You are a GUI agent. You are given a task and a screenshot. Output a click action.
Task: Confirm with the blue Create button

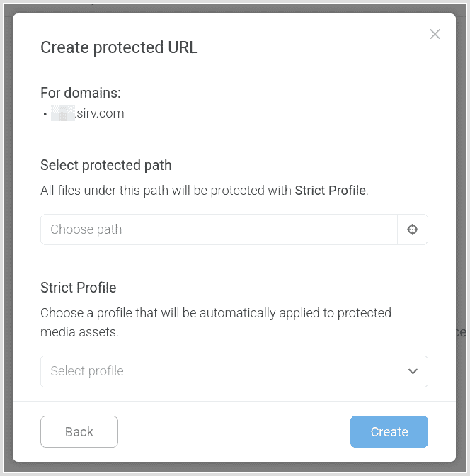click(x=389, y=431)
